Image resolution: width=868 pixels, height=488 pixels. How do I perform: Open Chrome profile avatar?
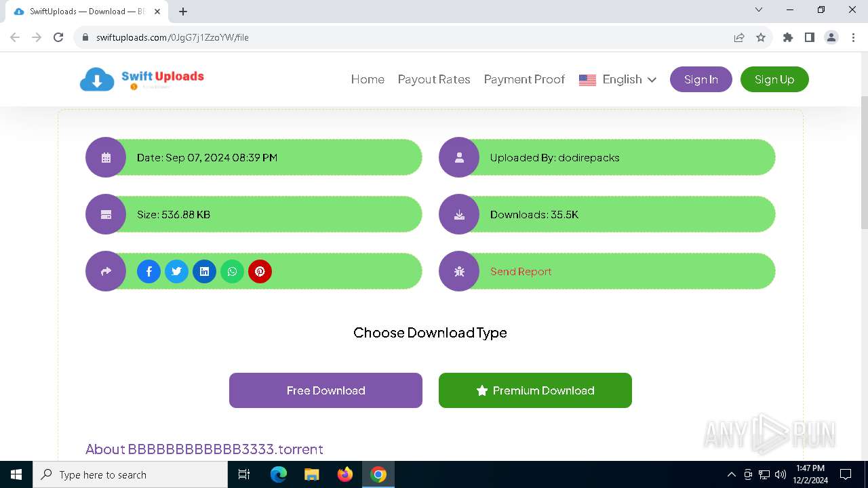point(831,37)
